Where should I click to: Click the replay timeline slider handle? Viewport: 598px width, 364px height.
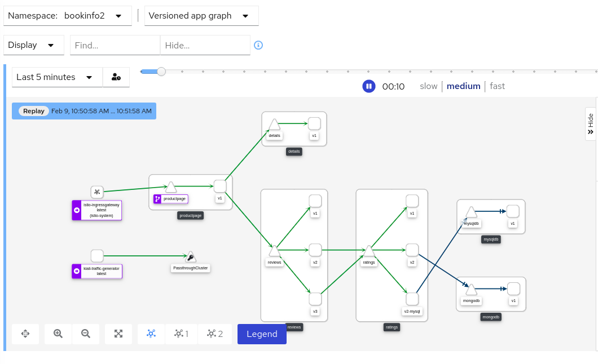(x=161, y=72)
